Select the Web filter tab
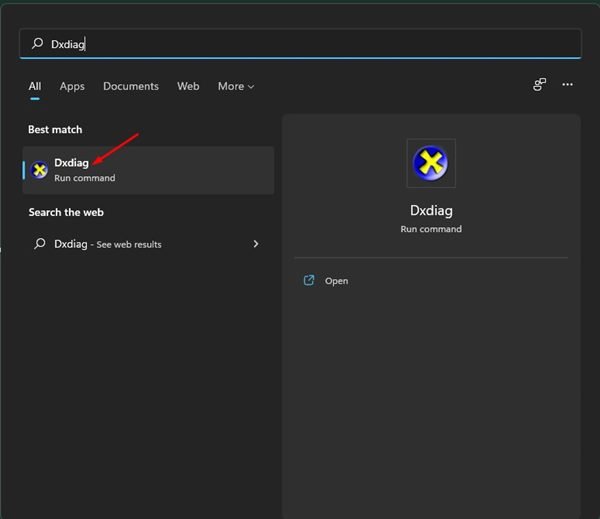 click(x=188, y=86)
